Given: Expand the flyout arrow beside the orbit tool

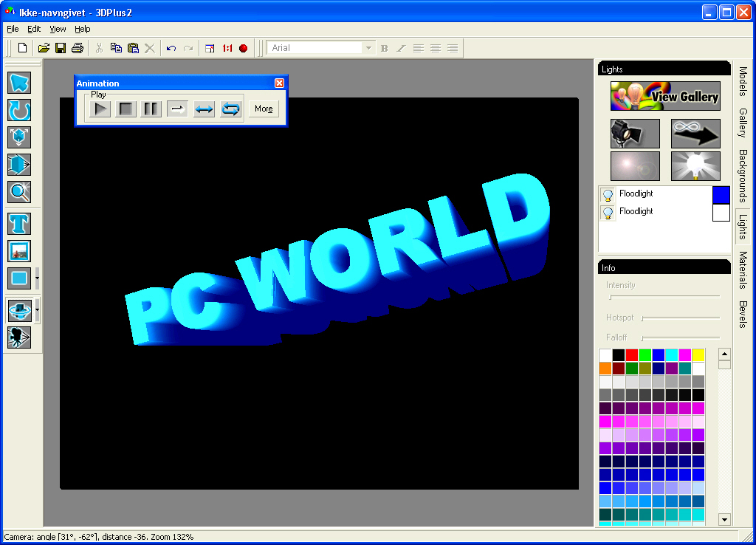Looking at the screenshot, I should pyautogui.click(x=38, y=310).
